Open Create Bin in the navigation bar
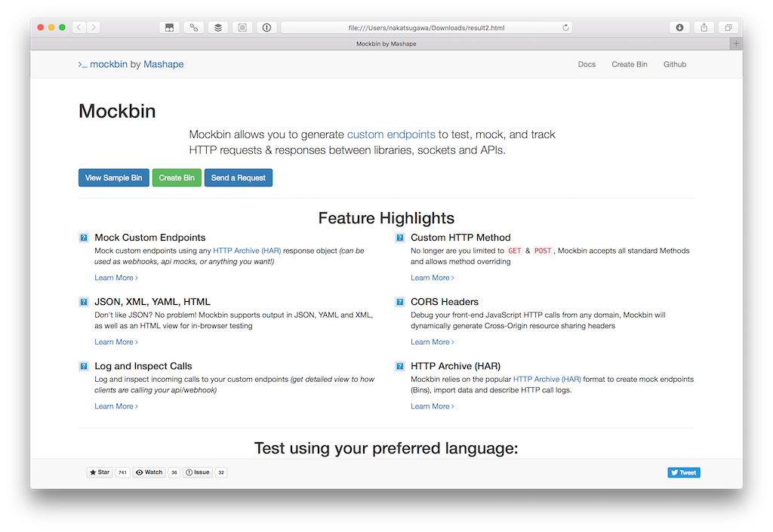Viewport: 773px width, 532px height. [x=630, y=65]
